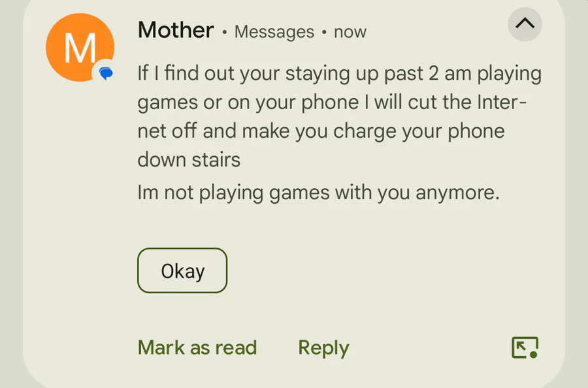
Task: Open the conversation in a bubble icon
Action: (525, 348)
